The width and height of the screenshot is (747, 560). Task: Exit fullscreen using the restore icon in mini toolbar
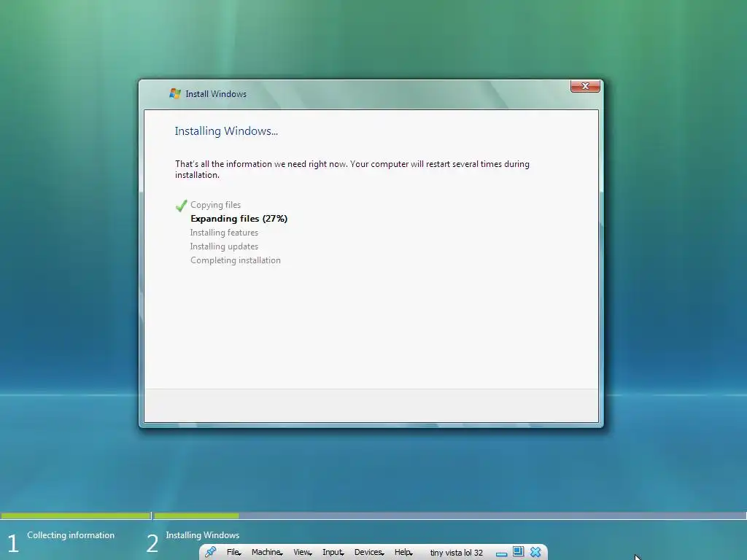click(x=519, y=551)
